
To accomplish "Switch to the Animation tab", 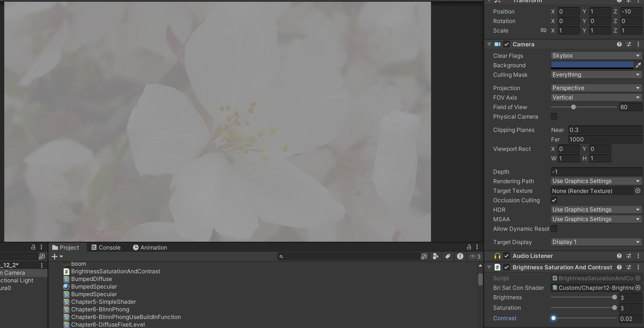I will tap(150, 247).
